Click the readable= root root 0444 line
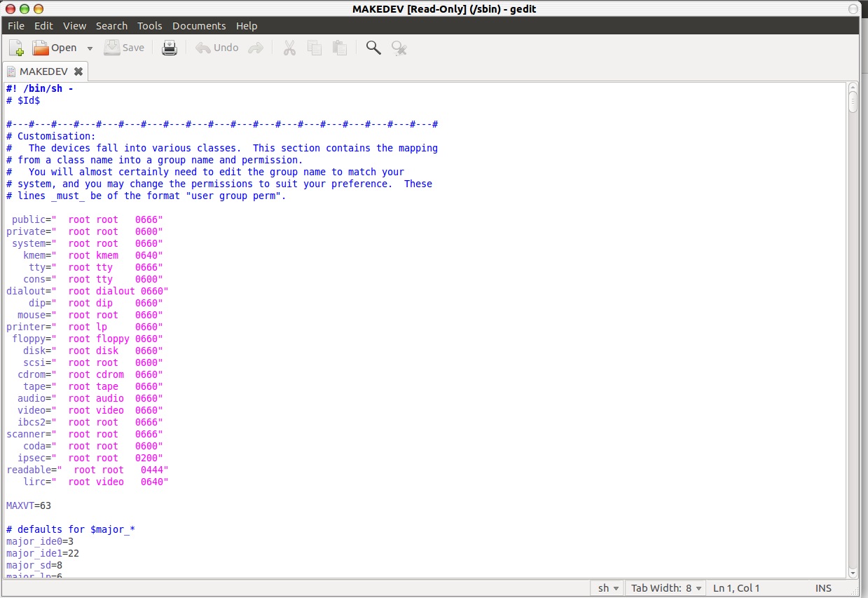 (x=88, y=470)
